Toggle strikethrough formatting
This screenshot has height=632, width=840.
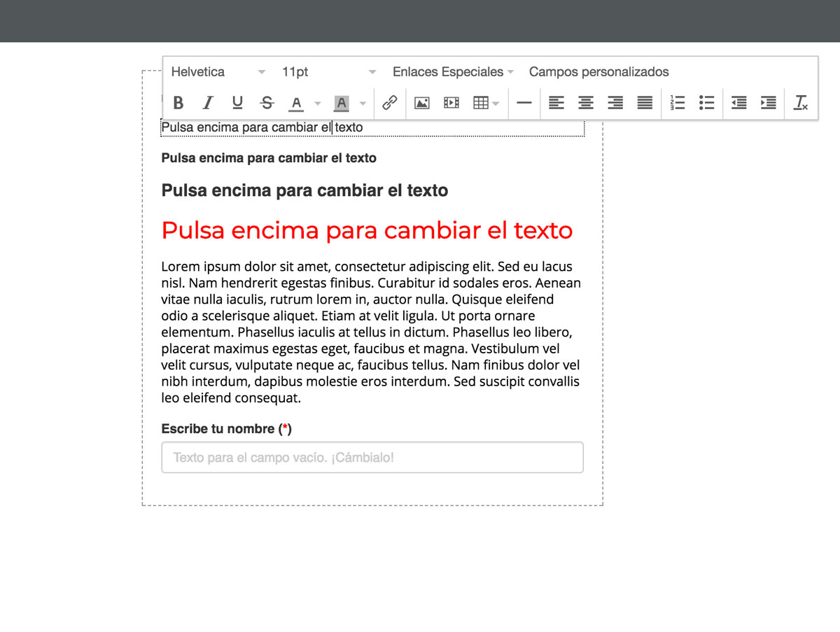(x=267, y=103)
